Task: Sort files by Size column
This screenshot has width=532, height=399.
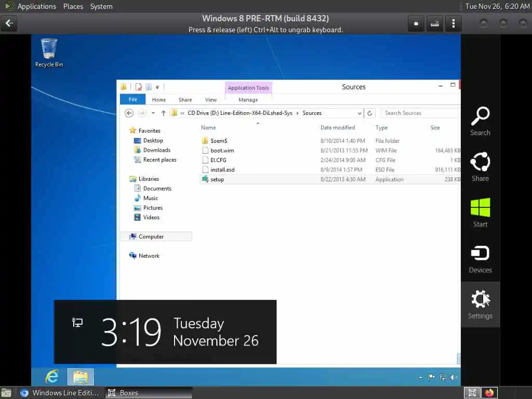Action: tap(435, 128)
